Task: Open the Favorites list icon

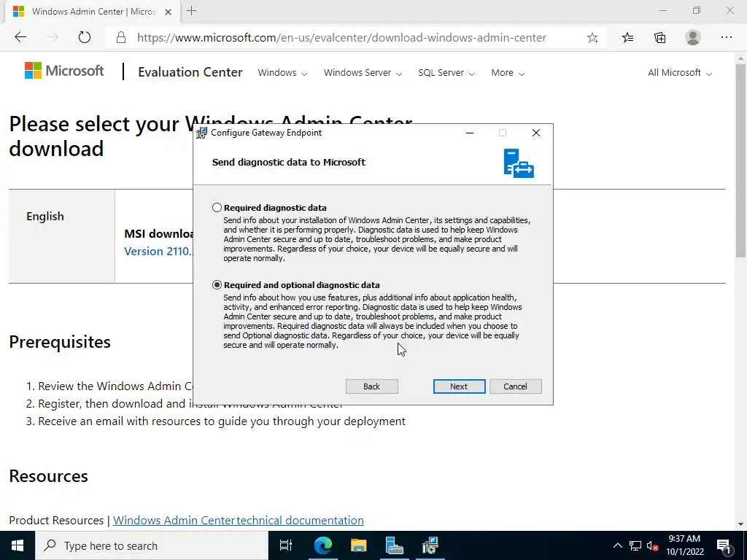Action: coord(627,38)
